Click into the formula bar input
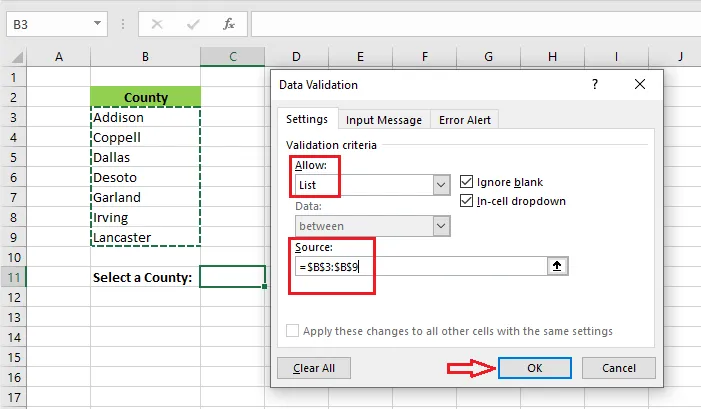701x409 pixels. point(476,24)
